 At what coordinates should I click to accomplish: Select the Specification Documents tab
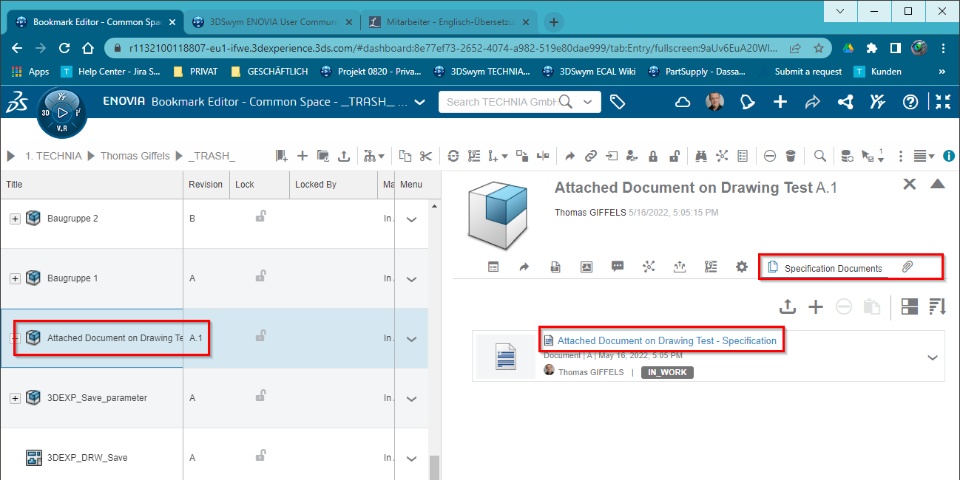pos(825,268)
